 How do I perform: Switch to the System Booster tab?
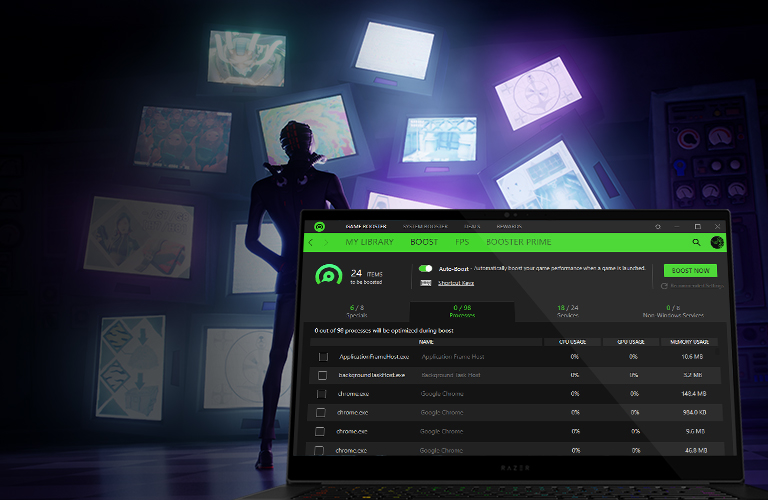[424, 227]
